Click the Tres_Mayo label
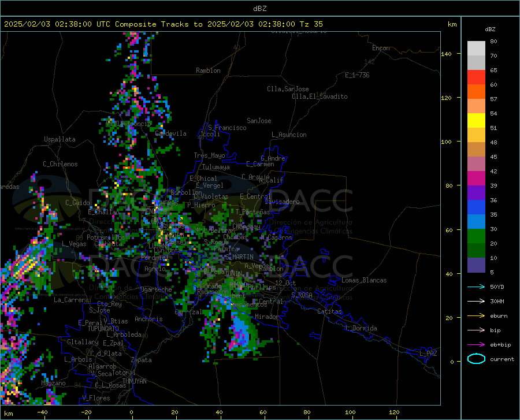This screenshot has height=420, width=520. click(209, 155)
